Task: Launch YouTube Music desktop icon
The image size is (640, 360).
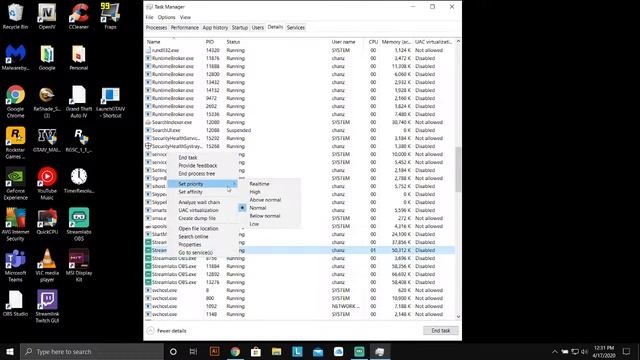Action: pyautogui.click(x=47, y=183)
